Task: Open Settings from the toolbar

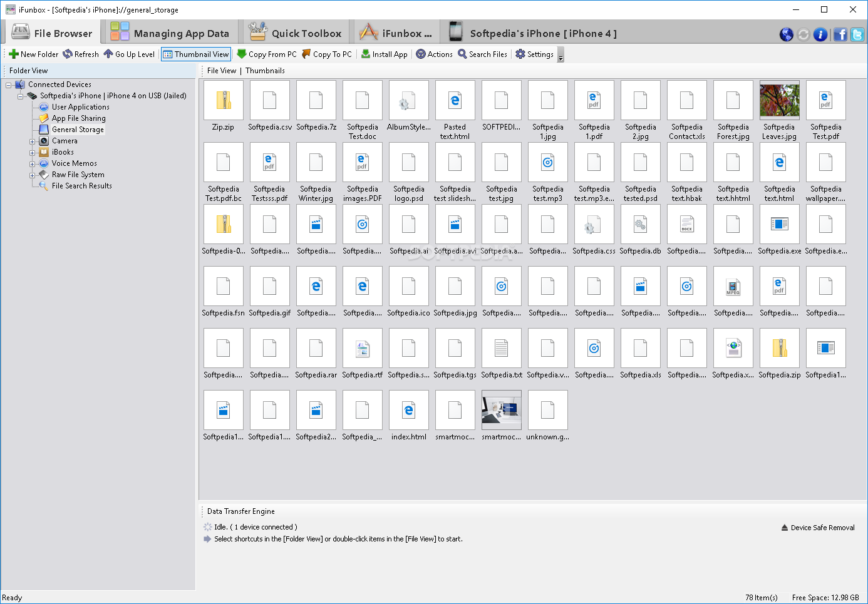Action: [x=535, y=54]
